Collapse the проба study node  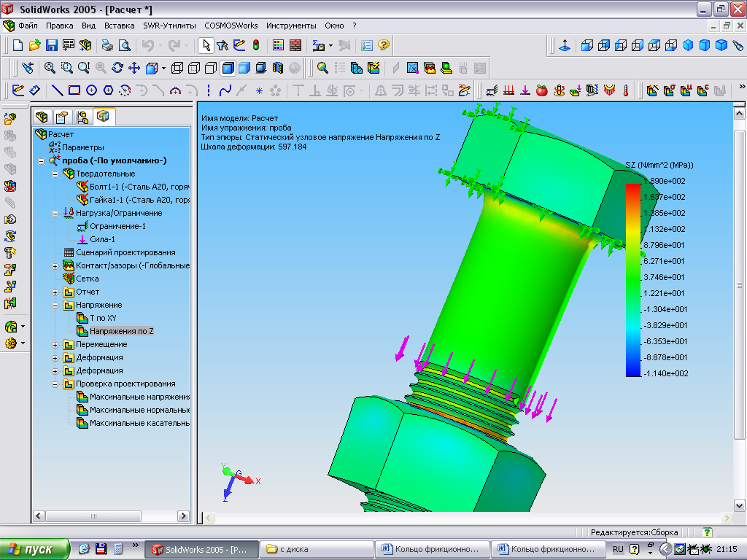click(x=42, y=161)
